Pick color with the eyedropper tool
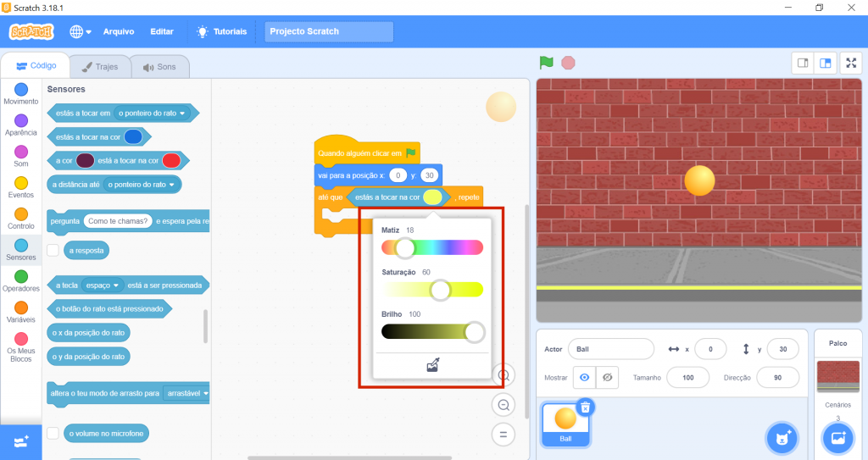This screenshot has height=460, width=868. 433,365
